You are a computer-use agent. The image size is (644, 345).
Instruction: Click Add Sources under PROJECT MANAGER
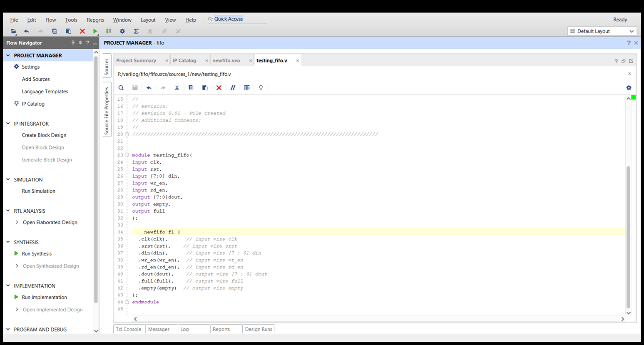coord(36,79)
